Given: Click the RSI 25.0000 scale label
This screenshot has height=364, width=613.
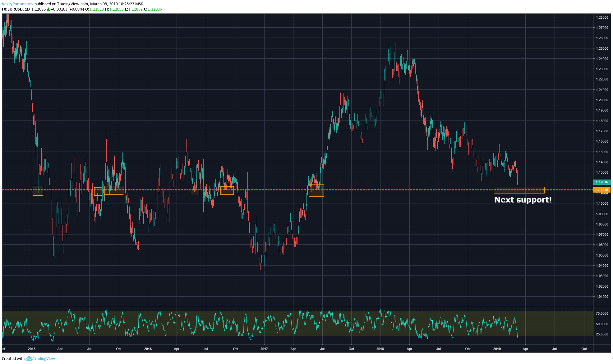Looking at the screenshot, I should point(602,334).
